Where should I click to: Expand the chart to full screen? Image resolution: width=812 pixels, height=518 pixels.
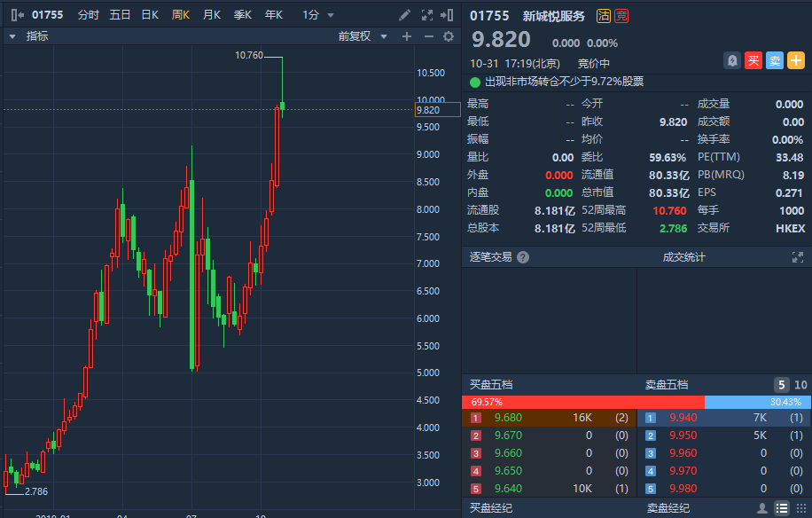tap(426, 15)
